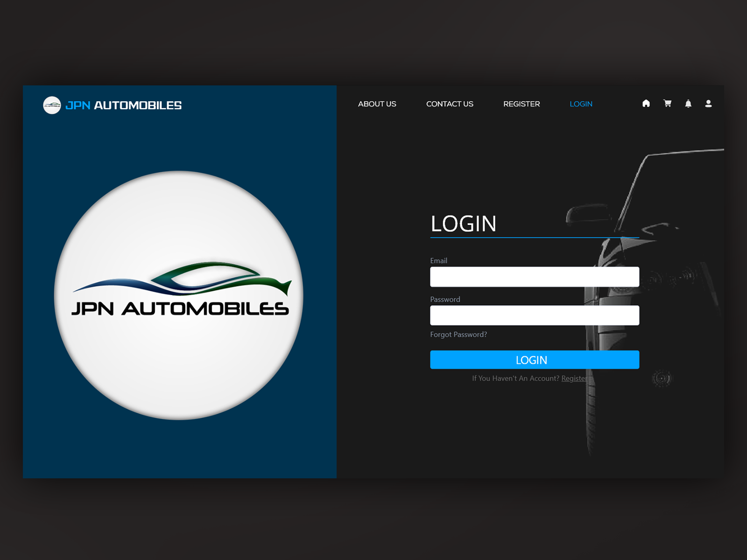This screenshot has height=560, width=747.
Task: Click the small car logo badge beside the brand name
Action: [53, 105]
